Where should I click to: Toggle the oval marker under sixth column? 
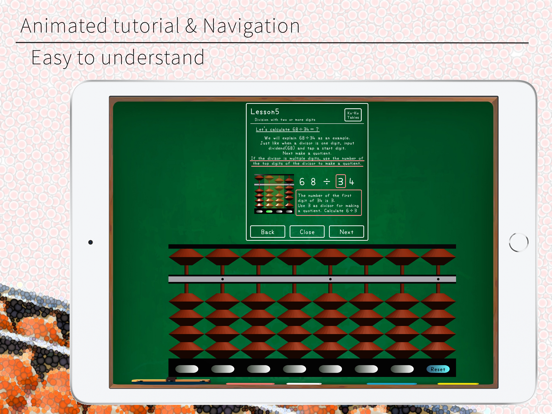[366, 369]
